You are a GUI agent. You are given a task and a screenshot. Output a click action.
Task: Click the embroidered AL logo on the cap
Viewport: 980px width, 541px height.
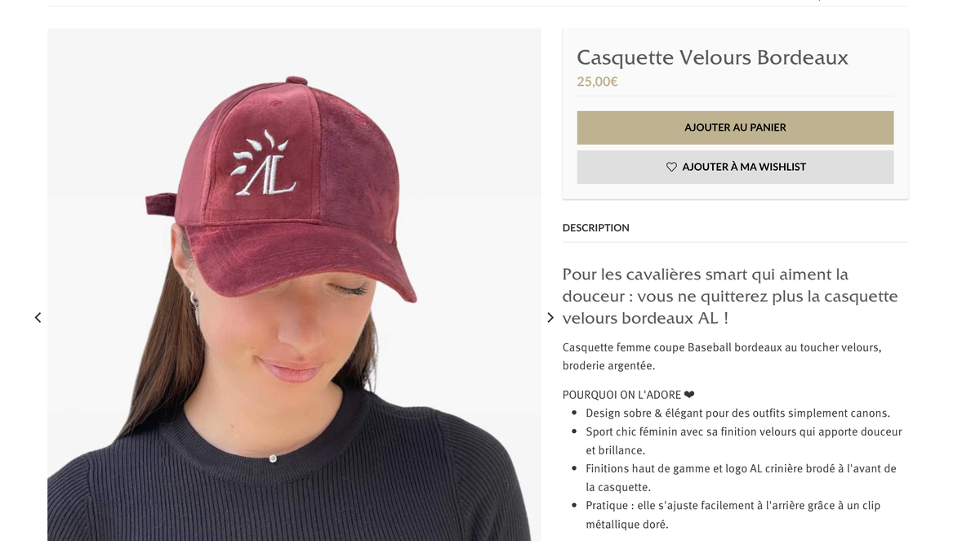[x=261, y=163]
